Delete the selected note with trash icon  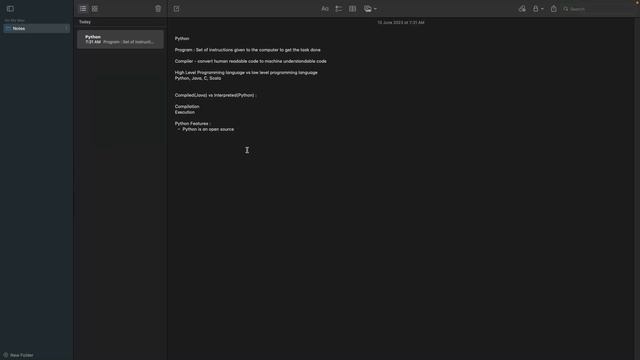158,9
